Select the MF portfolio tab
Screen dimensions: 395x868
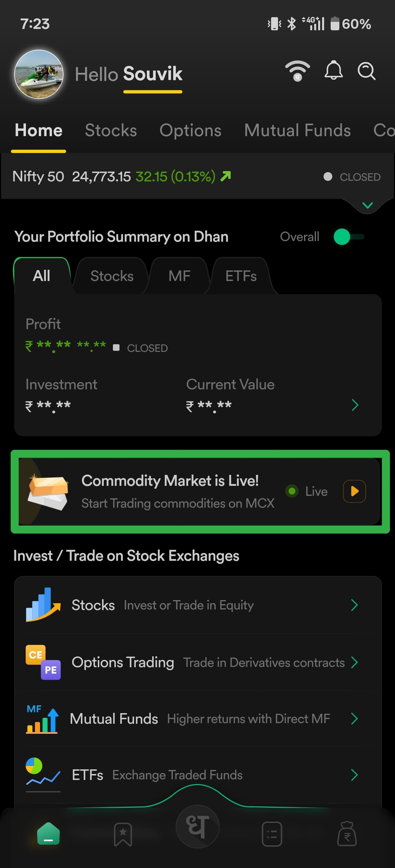point(179,276)
